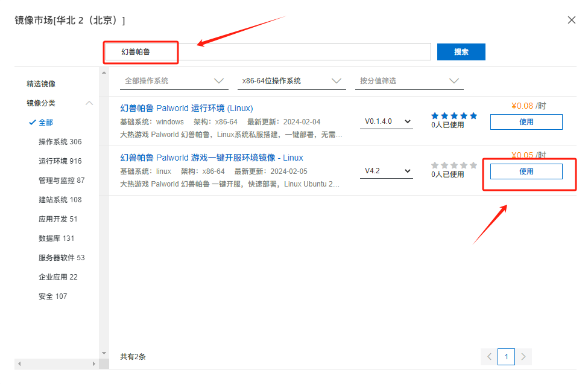
Task: Select 精选镜像 in the sidebar
Action: 41,84
